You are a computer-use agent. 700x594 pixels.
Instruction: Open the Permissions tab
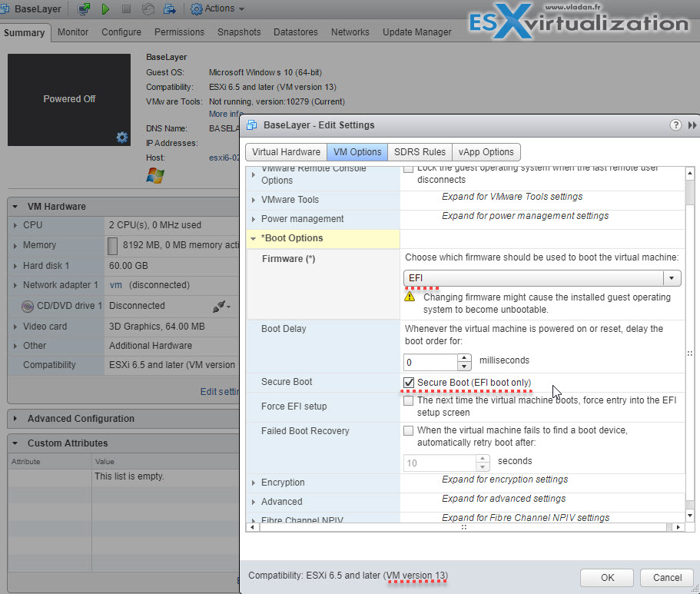[179, 32]
